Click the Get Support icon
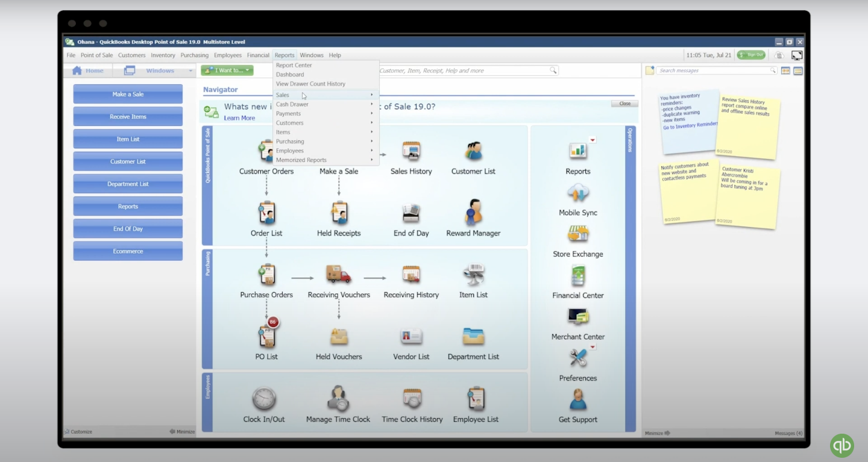Viewport: 868px width, 462px height. coord(577,400)
